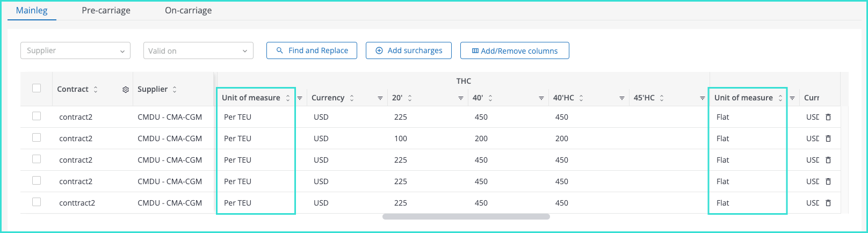Open the On-carriage tab
Viewport: 868px width, 233px height.
(188, 10)
